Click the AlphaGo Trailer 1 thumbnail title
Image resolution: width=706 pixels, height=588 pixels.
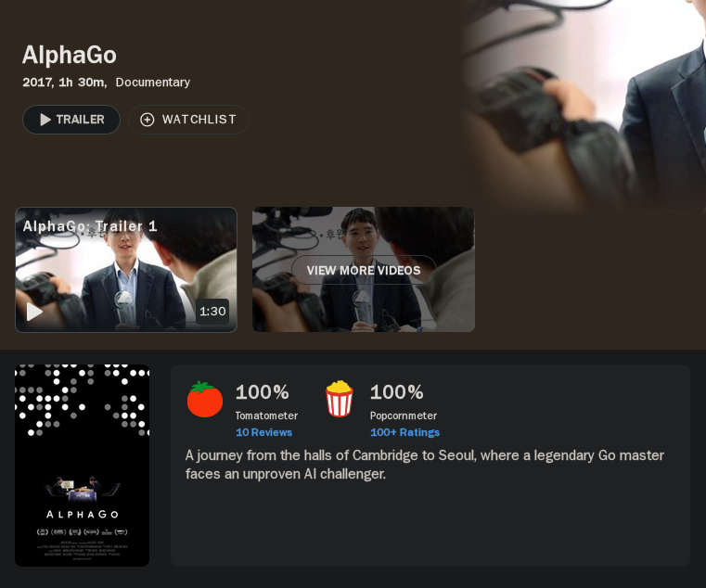[x=90, y=226]
